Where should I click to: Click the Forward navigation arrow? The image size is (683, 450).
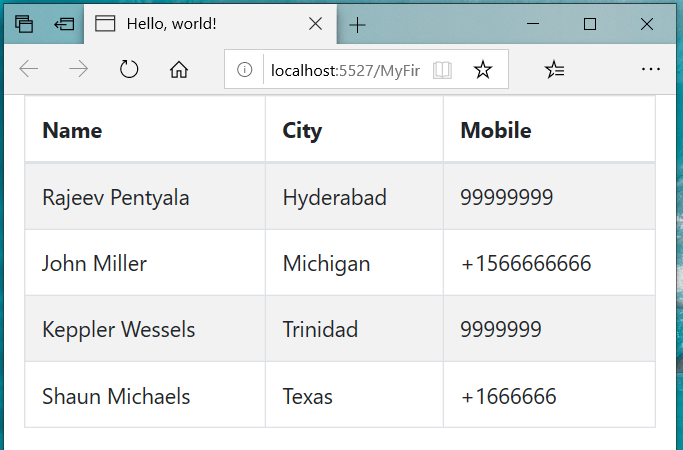tap(79, 69)
